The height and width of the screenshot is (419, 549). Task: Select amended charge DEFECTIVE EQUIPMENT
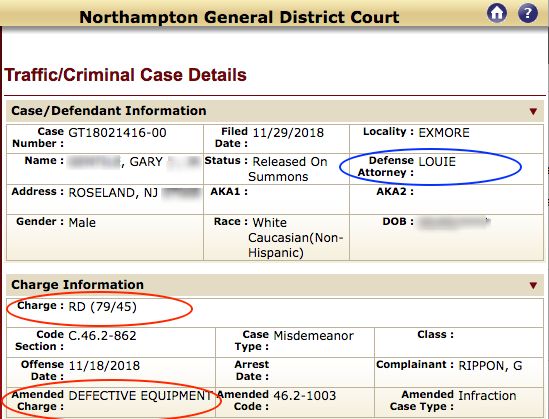click(x=140, y=396)
